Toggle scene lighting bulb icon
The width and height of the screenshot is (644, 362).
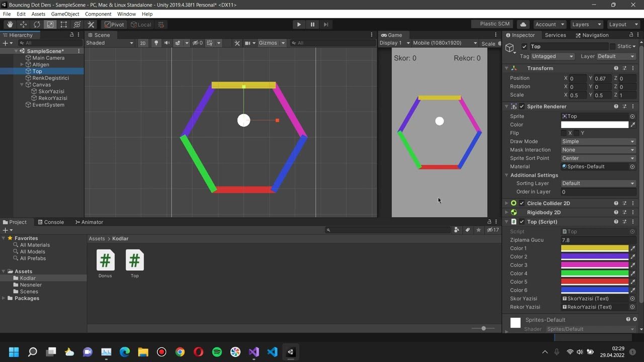point(156,43)
